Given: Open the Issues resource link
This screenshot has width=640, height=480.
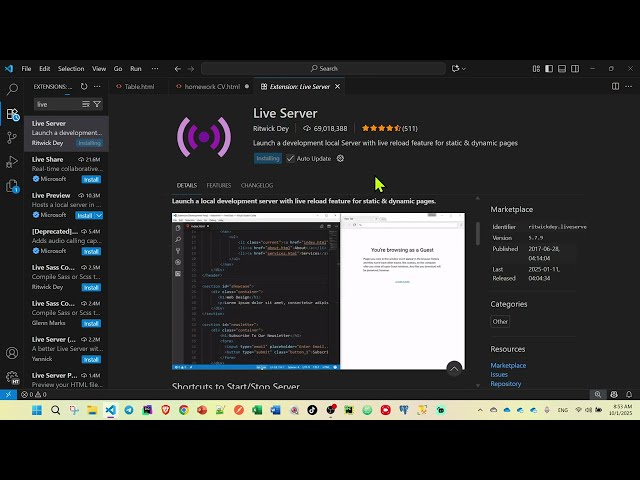Looking at the screenshot, I should [x=499, y=374].
